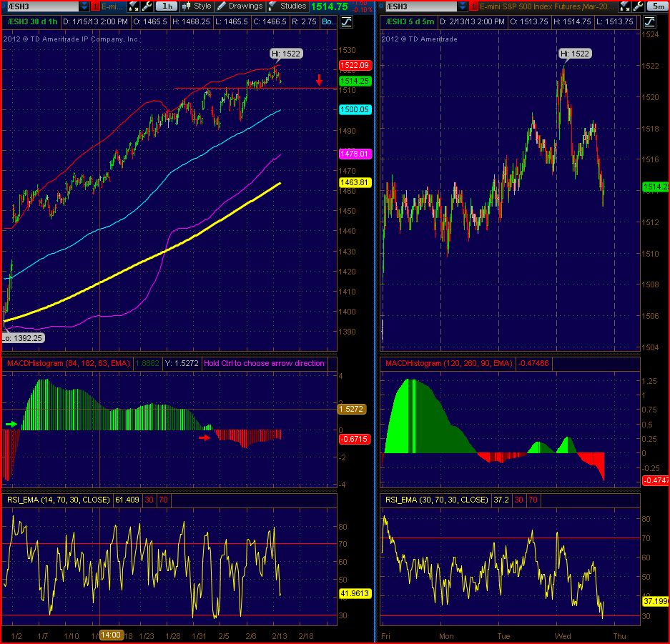Select the 1522.09 red price label
This screenshot has width=670, height=644.
pos(355,65)
